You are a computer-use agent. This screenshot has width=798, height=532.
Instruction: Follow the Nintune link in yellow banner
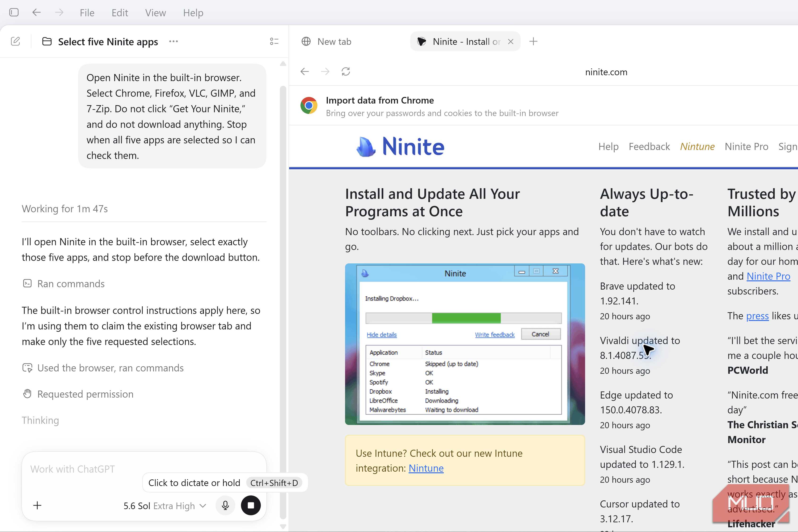tap(426, 468)
